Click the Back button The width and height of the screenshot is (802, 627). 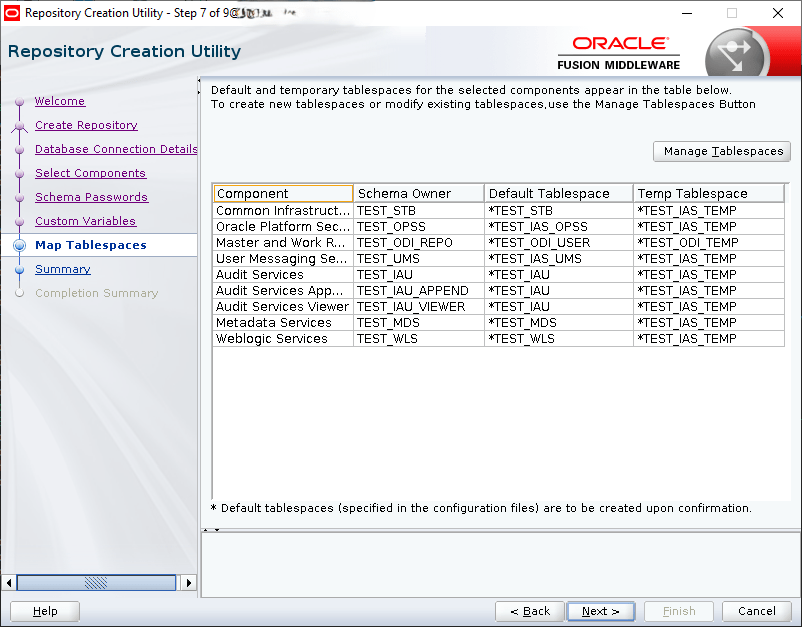click(529, 611)
